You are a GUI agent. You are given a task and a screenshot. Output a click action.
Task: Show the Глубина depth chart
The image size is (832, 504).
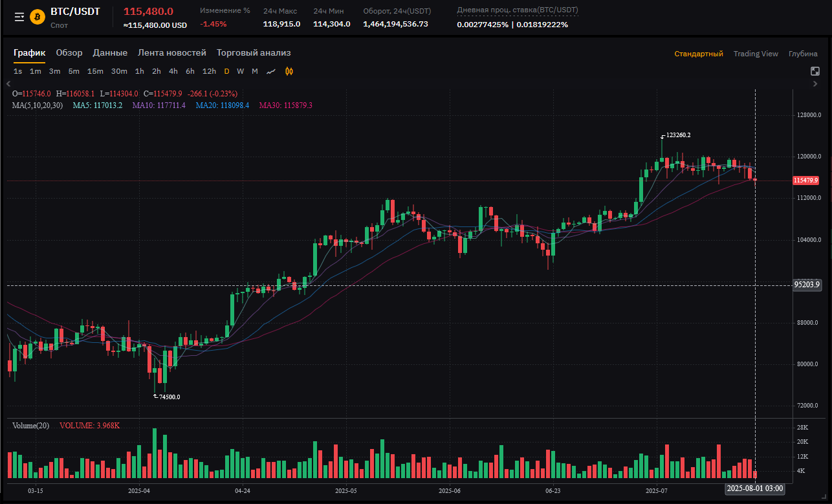(803, 54)
